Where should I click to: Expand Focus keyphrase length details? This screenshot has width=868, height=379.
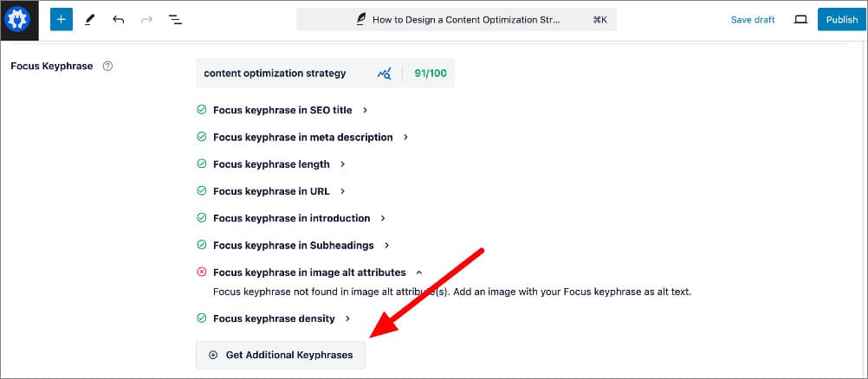tap(343, 164)
